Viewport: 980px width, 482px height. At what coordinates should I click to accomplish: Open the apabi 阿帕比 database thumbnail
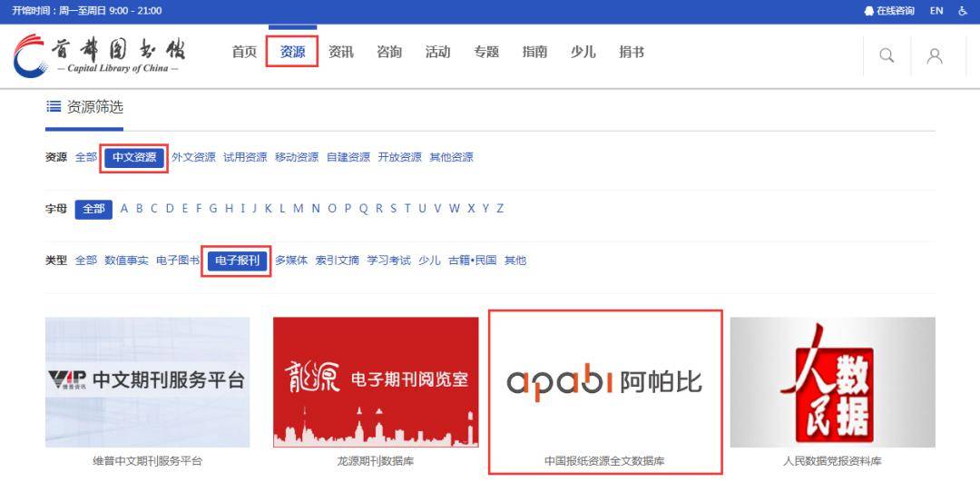[x=604, y=382]
